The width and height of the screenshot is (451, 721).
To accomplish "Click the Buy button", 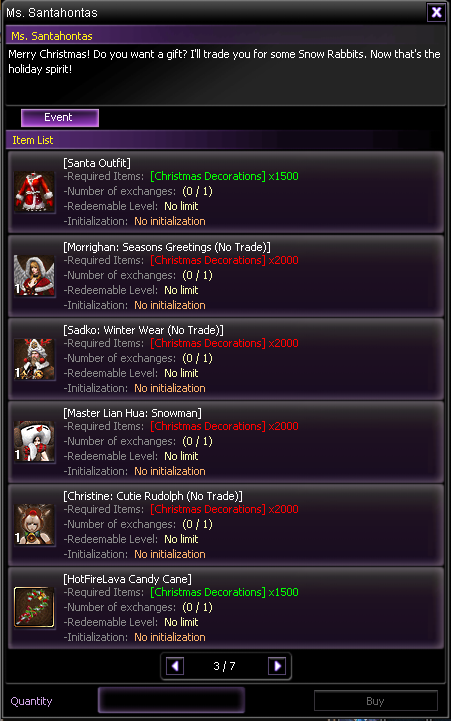I will click(376, 701).
